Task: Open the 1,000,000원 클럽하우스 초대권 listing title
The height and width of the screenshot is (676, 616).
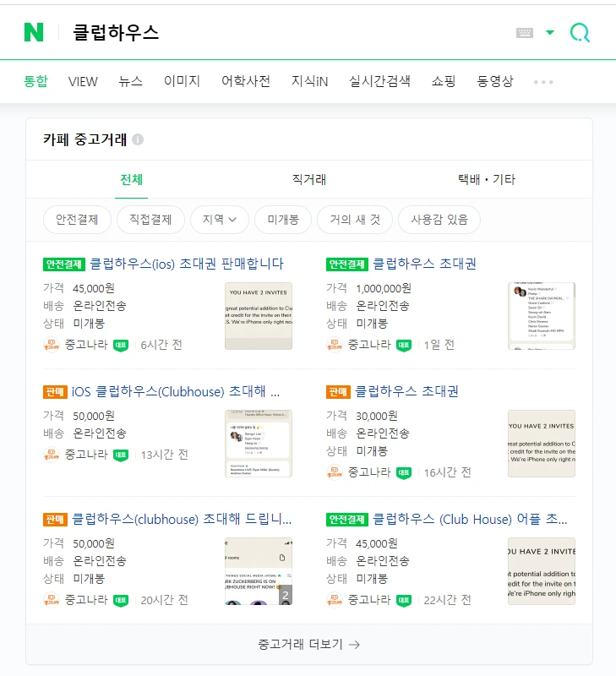Action: pos(424,264)
